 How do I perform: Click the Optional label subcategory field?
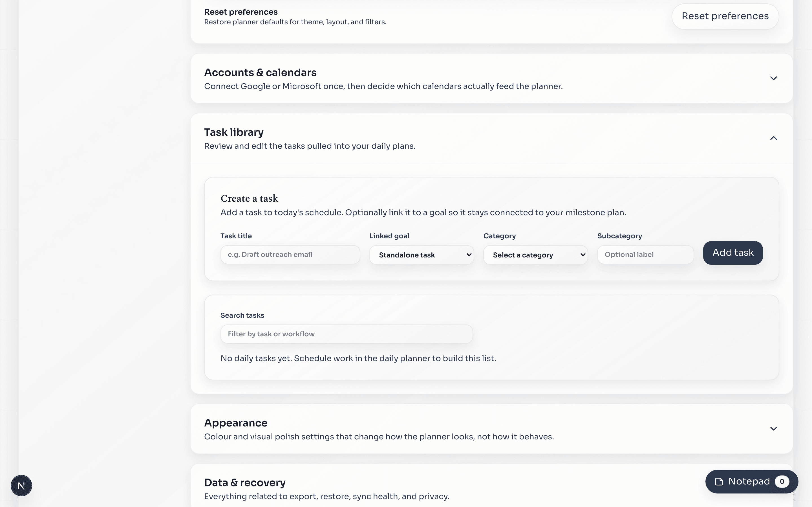pyautogui.click(x=645, y=255)
